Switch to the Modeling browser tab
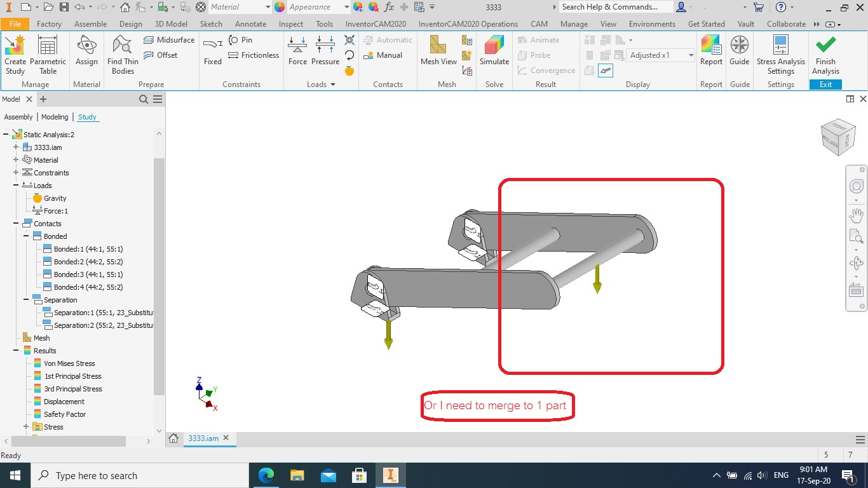Viewport: 868px width, 488px height. tap(55, 117)
